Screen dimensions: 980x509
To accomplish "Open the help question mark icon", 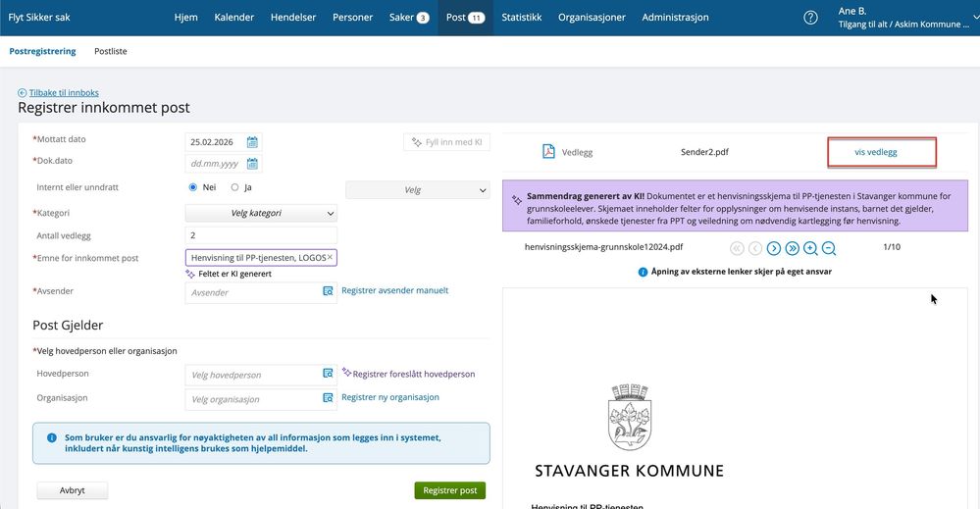I will coord(810,18).
